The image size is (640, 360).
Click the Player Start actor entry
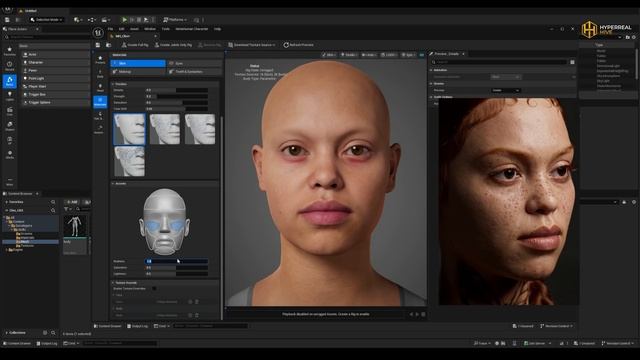[x=56, y=87]
